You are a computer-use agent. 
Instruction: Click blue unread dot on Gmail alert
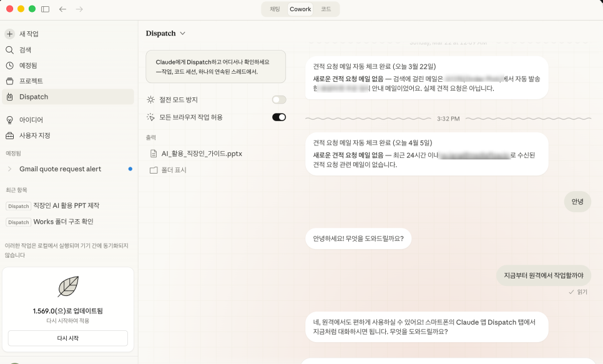point(130,169)
